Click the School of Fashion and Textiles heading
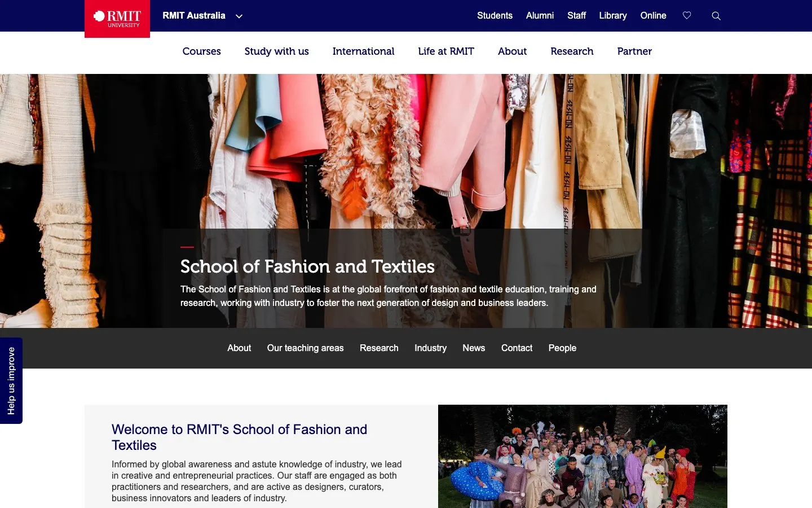This screenshot has width=812, height=508. tap(307, 266)
